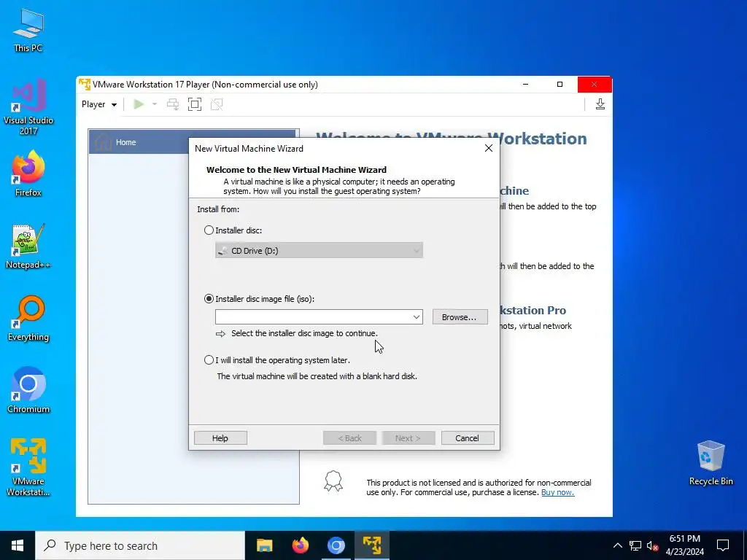747x560 pixels.
Task: Select Home in the VMware library
Action: (x=194, y=142)
